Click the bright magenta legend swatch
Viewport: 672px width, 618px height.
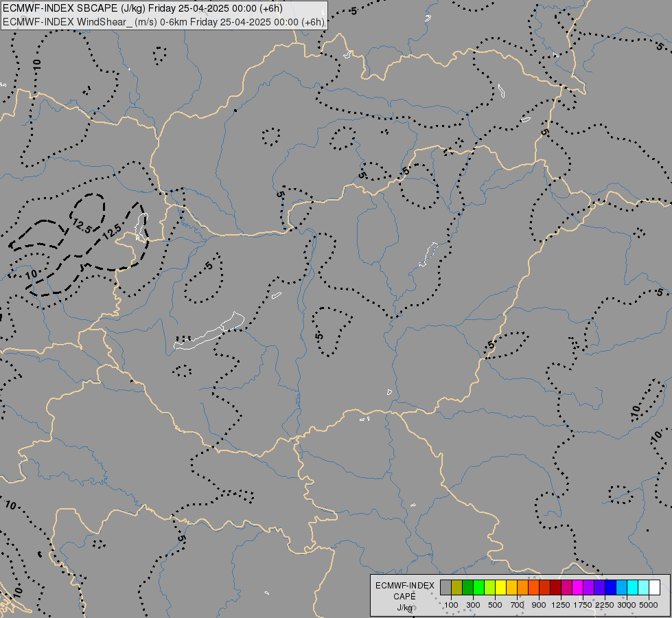pyautogui.click(x=578, y=587)
